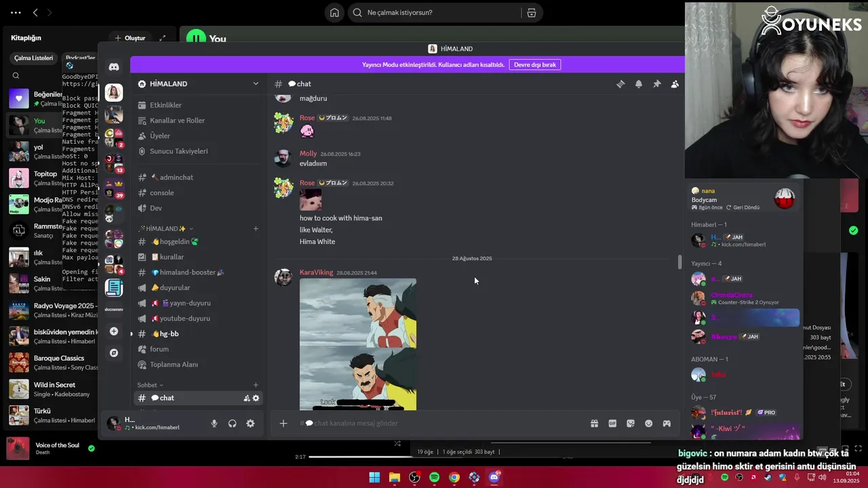Open gift icon in message bar
The width and height of the screenshot is (868, 488).
point(594,424)
